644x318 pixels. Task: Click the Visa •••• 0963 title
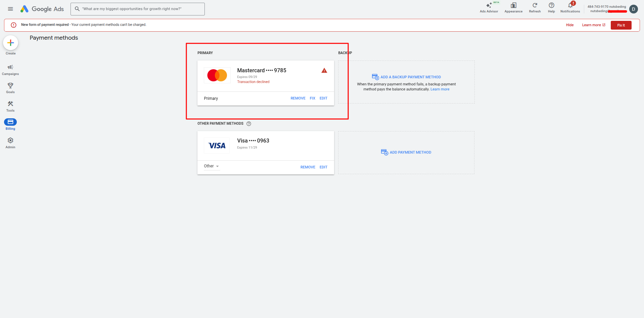[x=253, y=141]
